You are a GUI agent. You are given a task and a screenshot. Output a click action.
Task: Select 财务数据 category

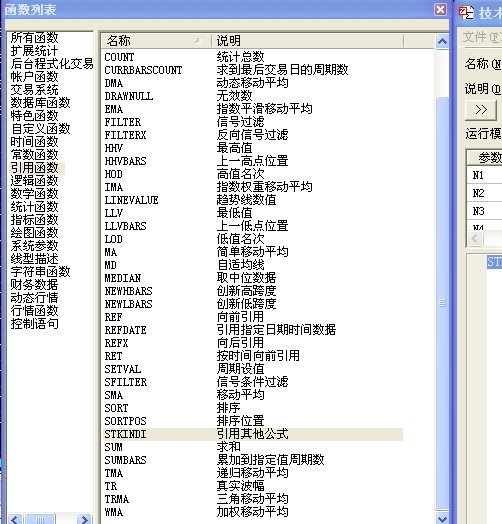coord(34,285)
